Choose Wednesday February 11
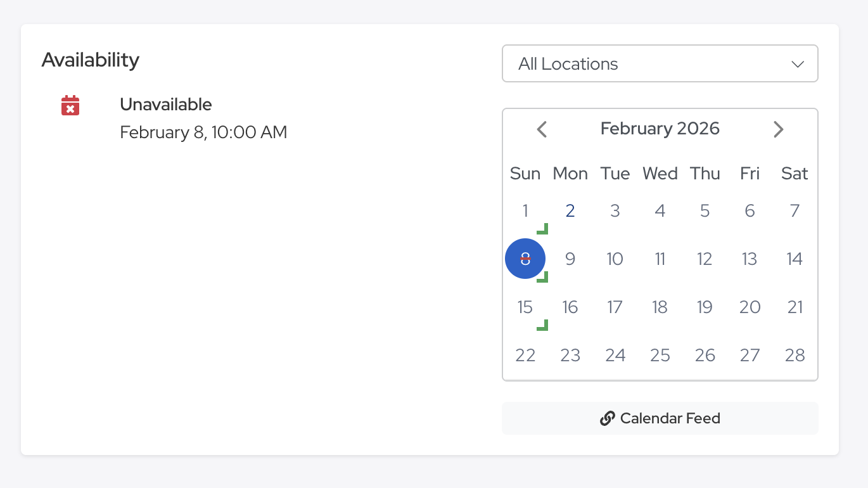The height and width of the screenshot is (488, 868). 660,259
